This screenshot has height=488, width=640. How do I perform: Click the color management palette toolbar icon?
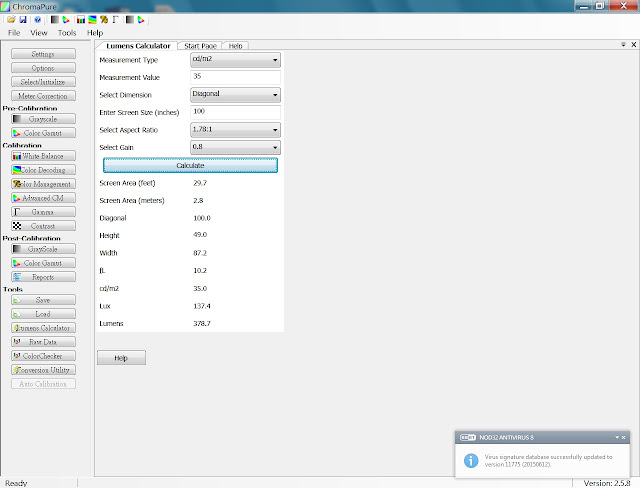104,20
